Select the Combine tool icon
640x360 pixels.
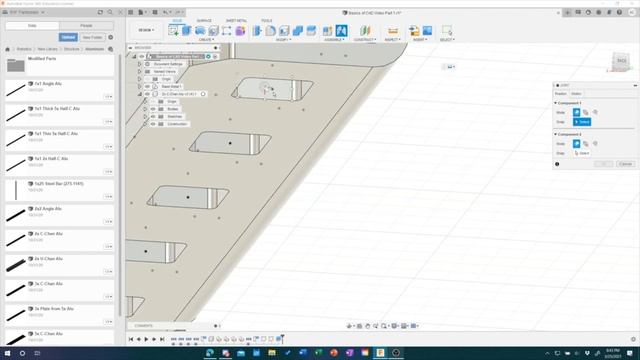298,31
